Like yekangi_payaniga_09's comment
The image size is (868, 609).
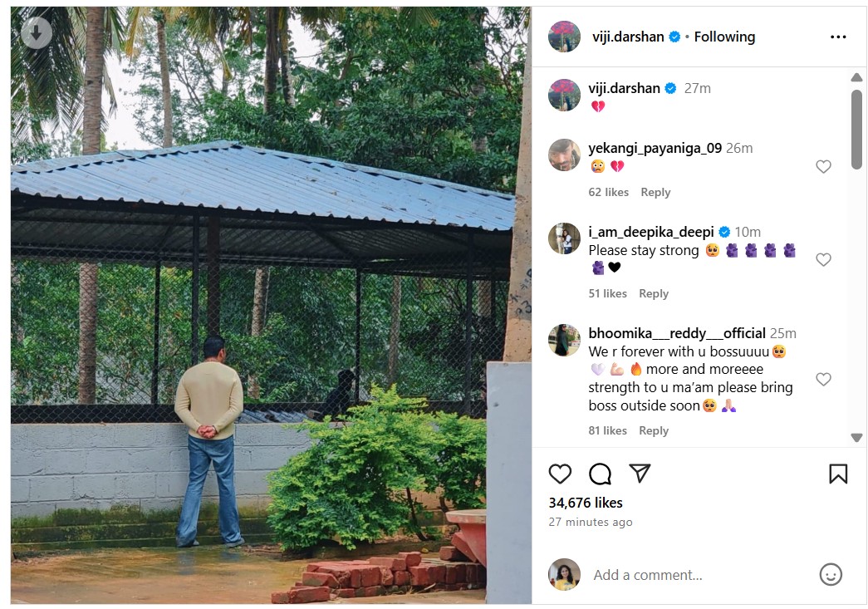click(823, 167)
